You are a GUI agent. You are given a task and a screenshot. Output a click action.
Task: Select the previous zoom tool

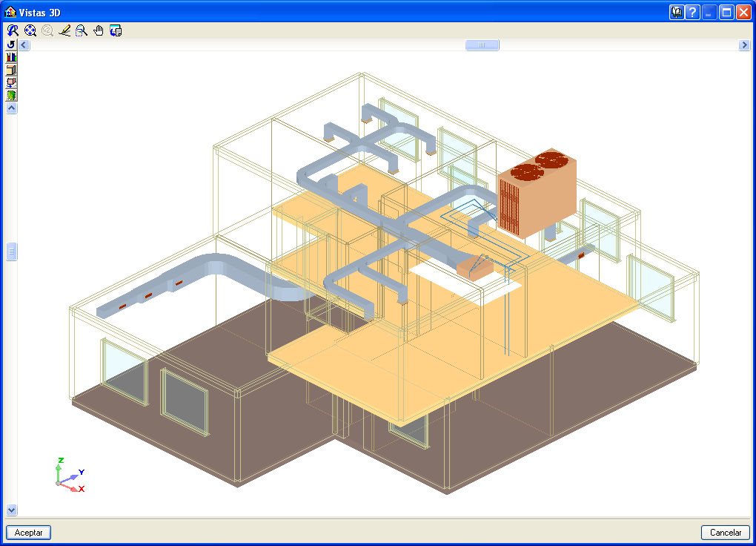click(12, 31)
